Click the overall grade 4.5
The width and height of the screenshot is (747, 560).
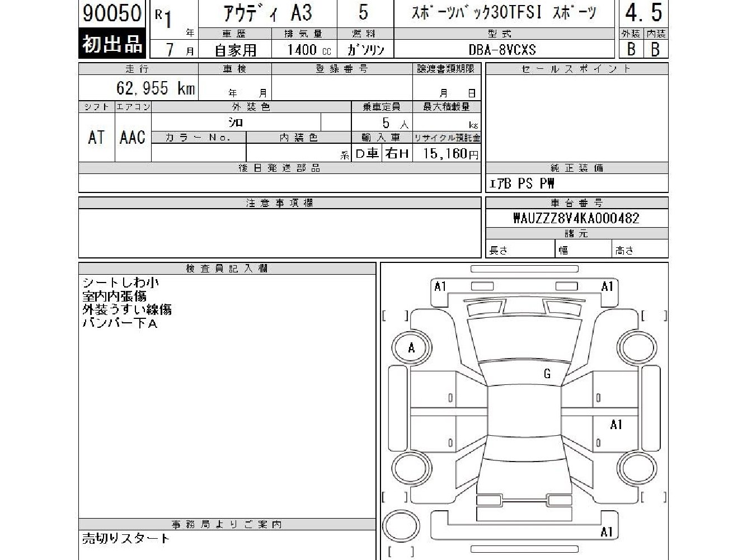pos(643,13)
